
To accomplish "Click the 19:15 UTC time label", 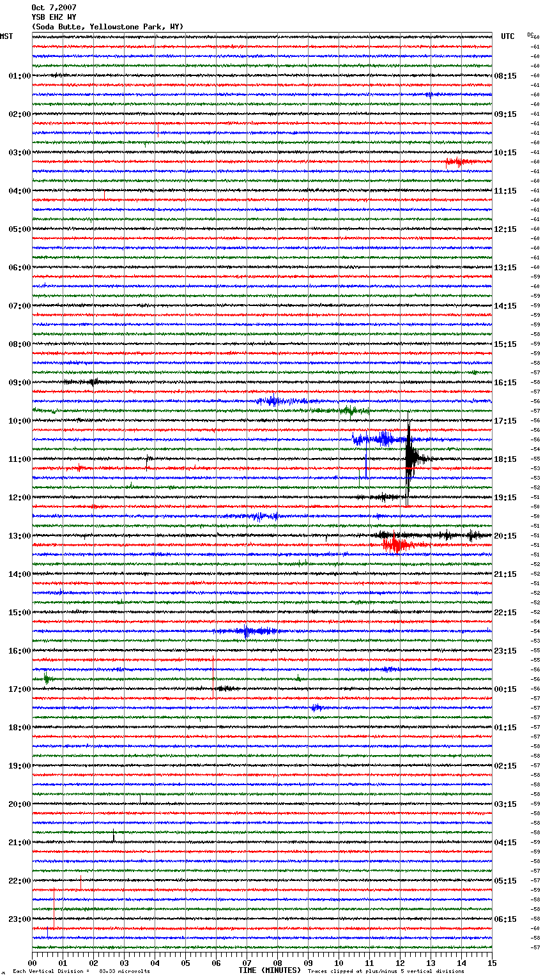I will (505, 498).
